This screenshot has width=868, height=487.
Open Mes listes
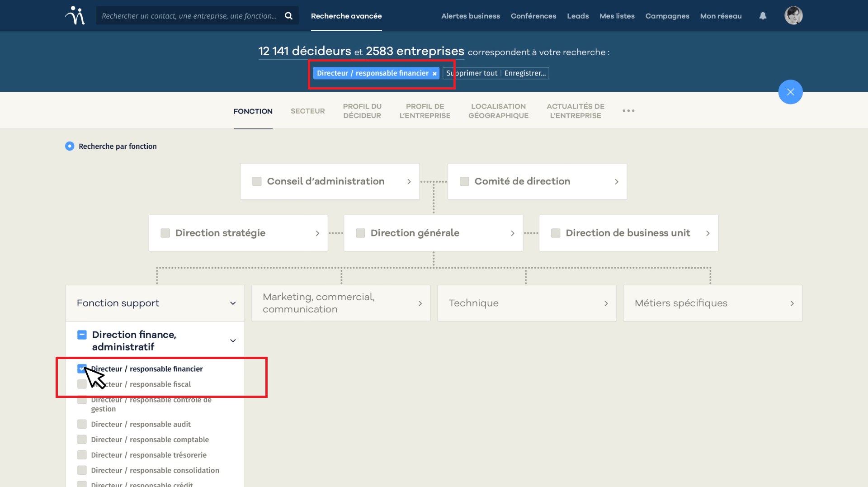[x=617, y=16]
